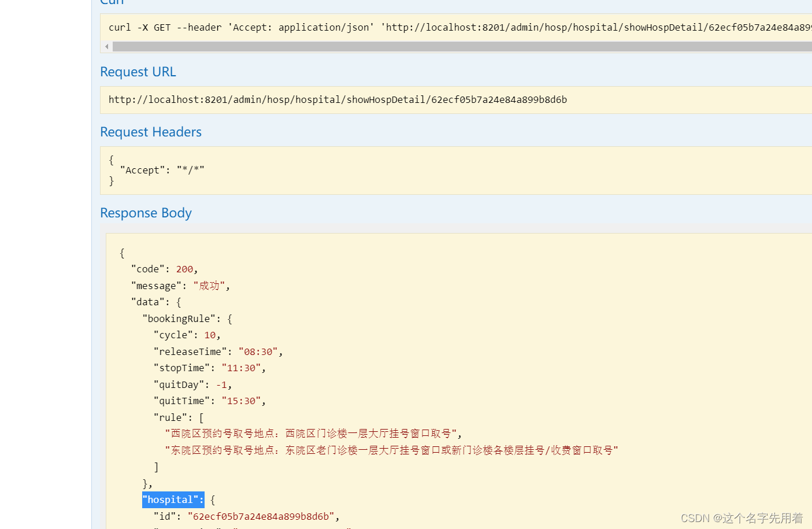The height and width of the screenshot is (529, 812).
Task: Click the horizontal scrollbar under curl command
Action: coord(462,46)
